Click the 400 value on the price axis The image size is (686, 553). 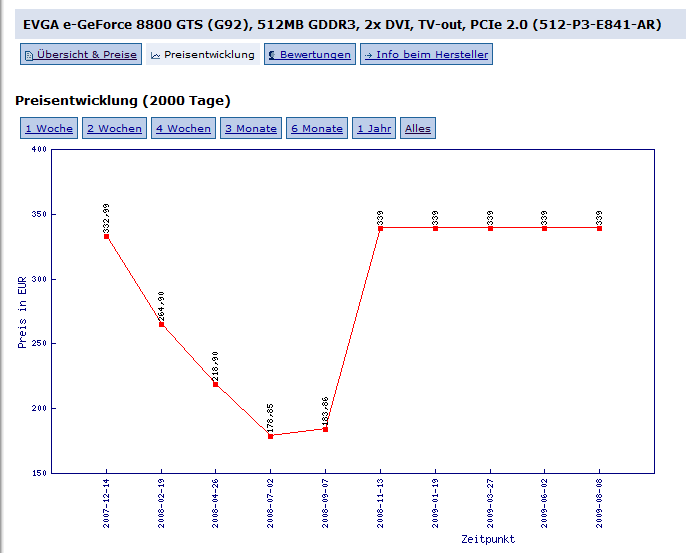click(39, 149)
